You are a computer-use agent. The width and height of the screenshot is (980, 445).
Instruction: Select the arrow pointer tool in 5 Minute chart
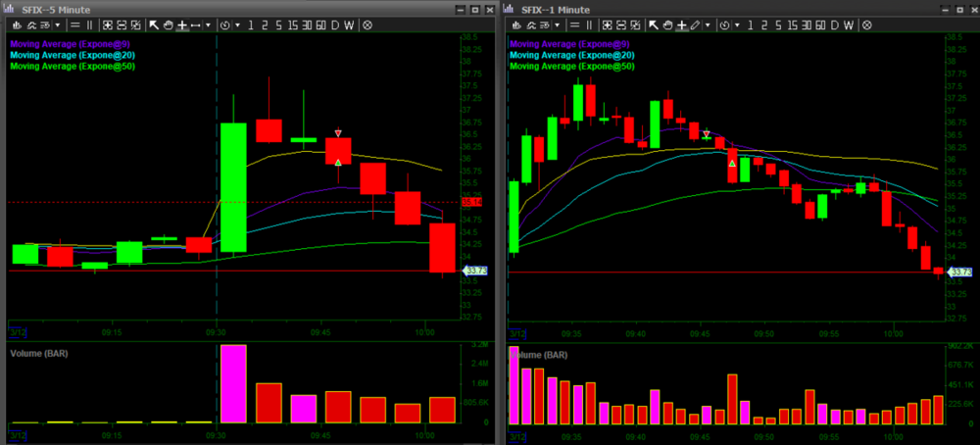[x=154, y=25]
